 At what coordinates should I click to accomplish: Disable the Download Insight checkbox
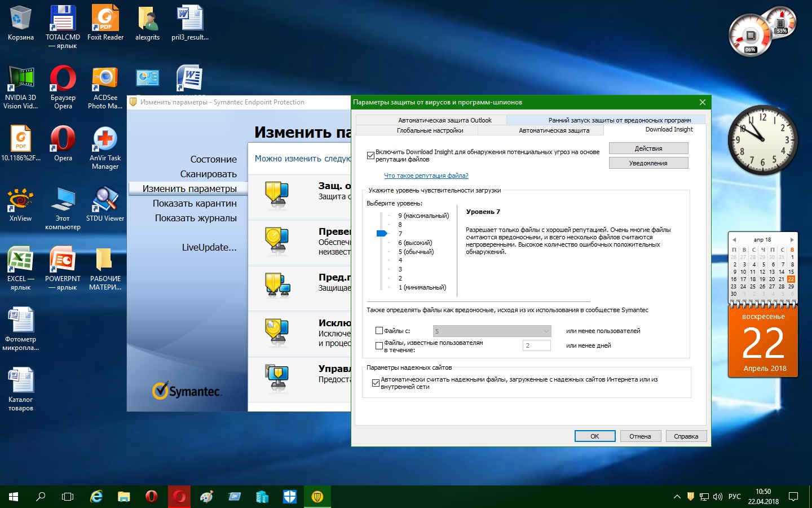click(x=370, y=156)
